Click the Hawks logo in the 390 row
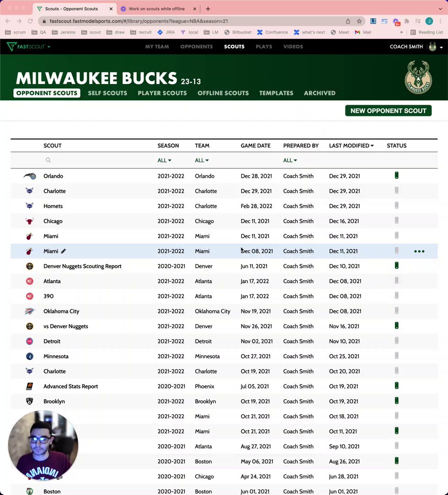Screen dimensions: 448x495 30,296
